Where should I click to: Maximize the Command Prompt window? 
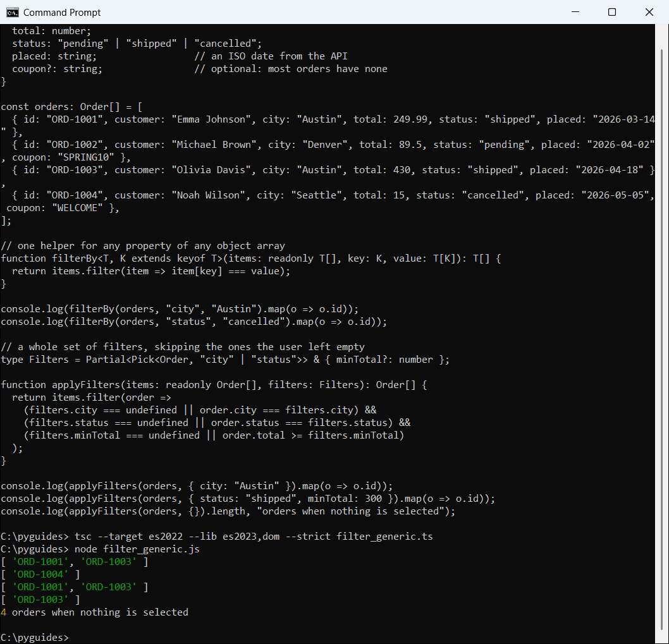[612, 12]
